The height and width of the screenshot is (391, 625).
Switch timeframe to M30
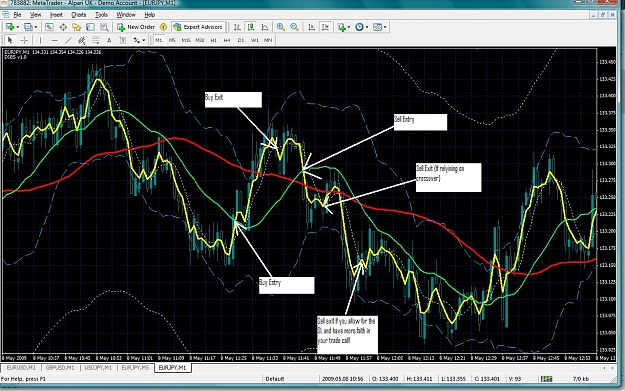(x=200, y=40)
